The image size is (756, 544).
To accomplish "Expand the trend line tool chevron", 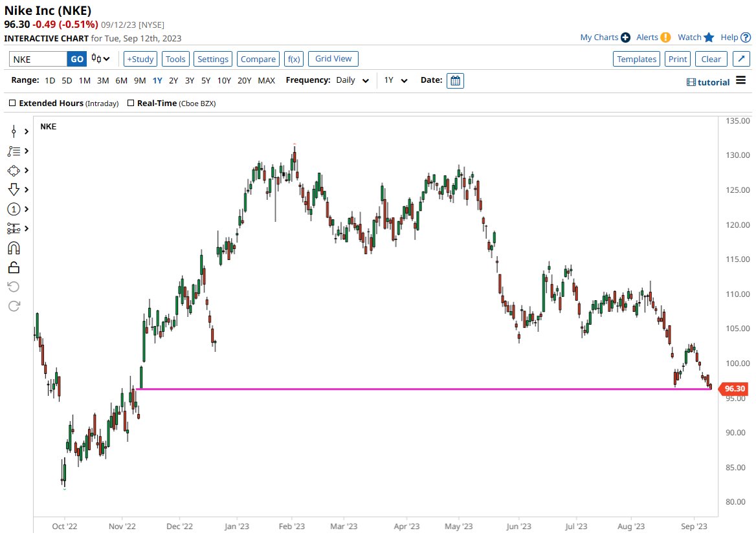I will (27, 151).
